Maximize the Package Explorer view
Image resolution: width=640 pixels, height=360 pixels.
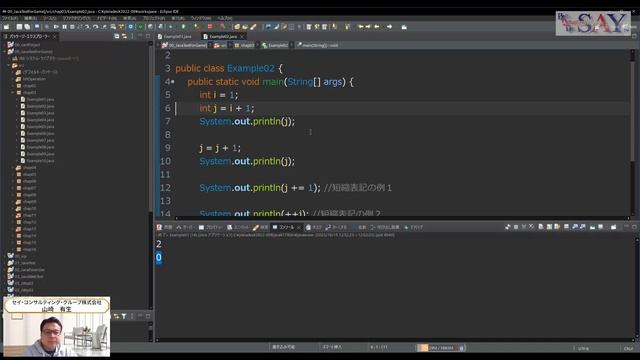tap(148, 36)
